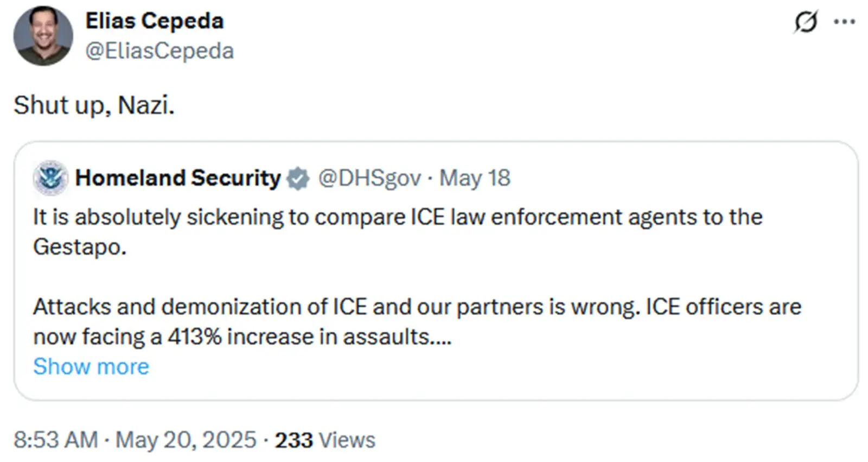Click the May 20, 2025 post date
The height and width of the screenshot is (462, 868).
(186, 440)
